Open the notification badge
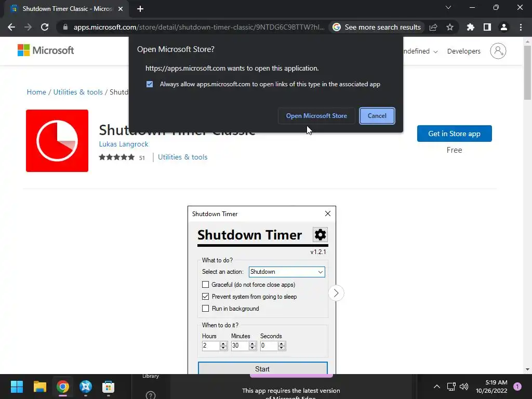The width and height of the screenshot is (532, 399). [517, 387]
